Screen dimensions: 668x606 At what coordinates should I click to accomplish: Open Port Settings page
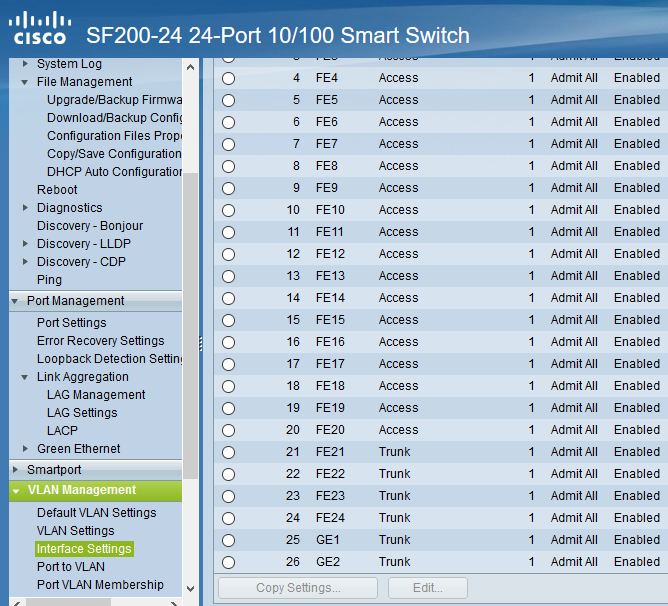coord(72,323)
